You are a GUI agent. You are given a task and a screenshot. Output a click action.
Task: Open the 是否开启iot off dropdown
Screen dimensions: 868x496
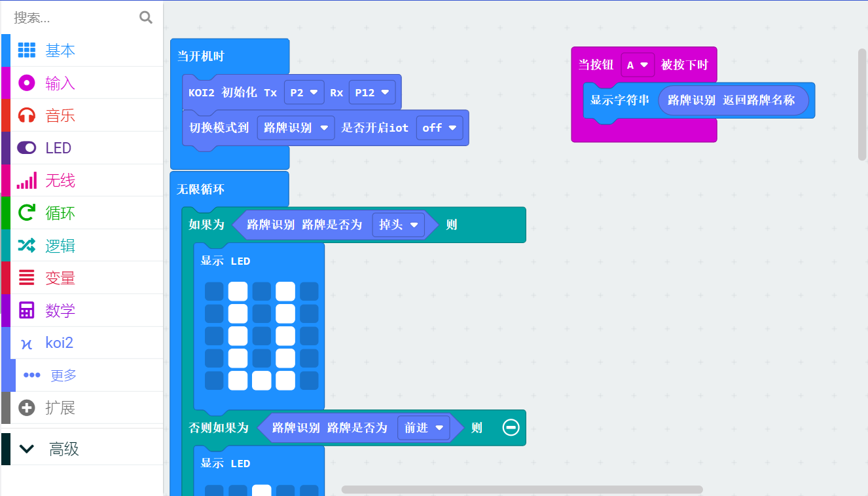(x=439, y=128)
